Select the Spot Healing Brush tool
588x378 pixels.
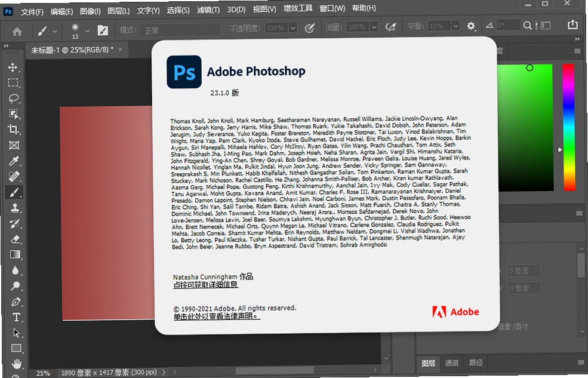click(x=14, y=176)
